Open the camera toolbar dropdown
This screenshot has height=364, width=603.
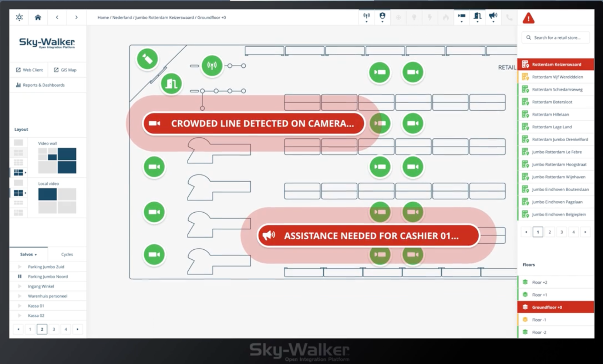point(462,17)
